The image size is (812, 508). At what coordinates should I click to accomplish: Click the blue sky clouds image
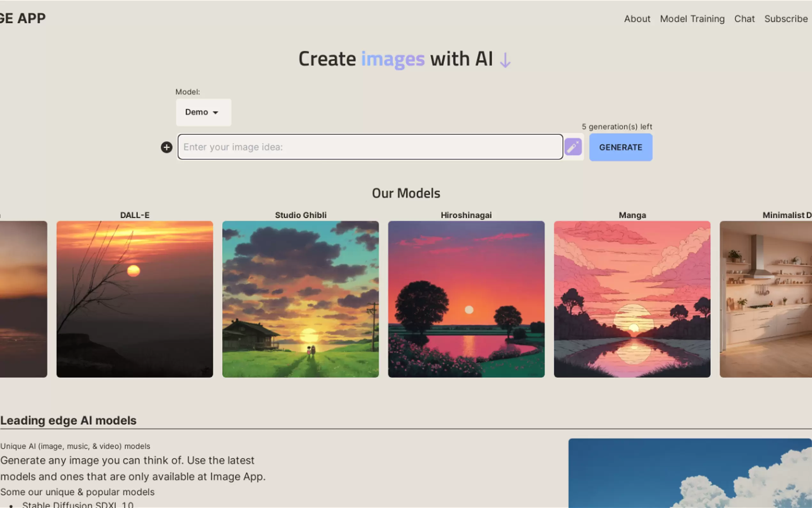coord(690,473)
